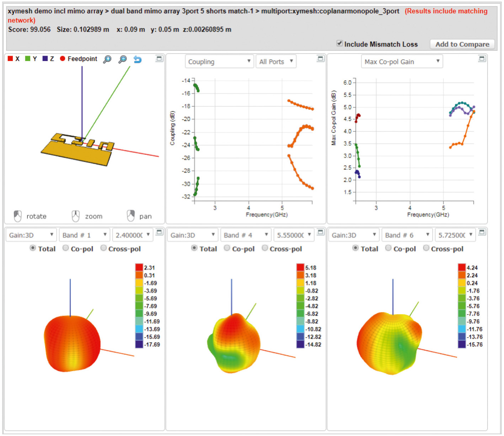Screen dimensions: 504x436
Task: Open the All Ports dropdown
Action: coord(276,62)
